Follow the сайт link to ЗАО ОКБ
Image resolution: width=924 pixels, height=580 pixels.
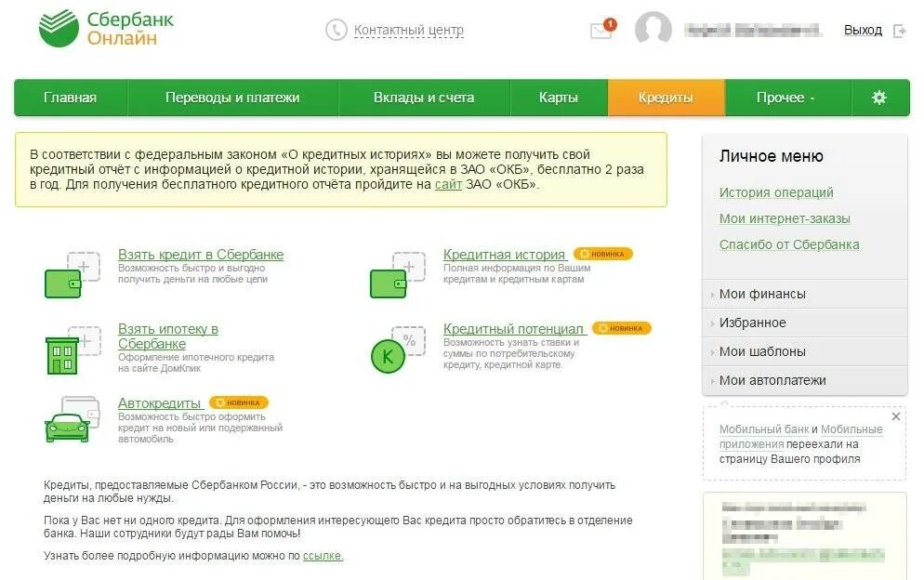448,184
